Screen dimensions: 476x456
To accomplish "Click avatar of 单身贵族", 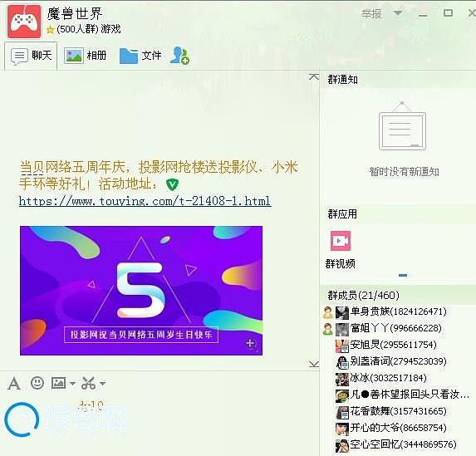I will click(342, 312).
